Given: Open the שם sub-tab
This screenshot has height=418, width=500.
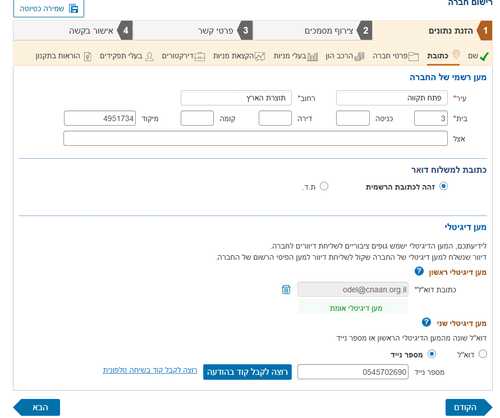Looking at the screenshot, I should coord(478,56).
